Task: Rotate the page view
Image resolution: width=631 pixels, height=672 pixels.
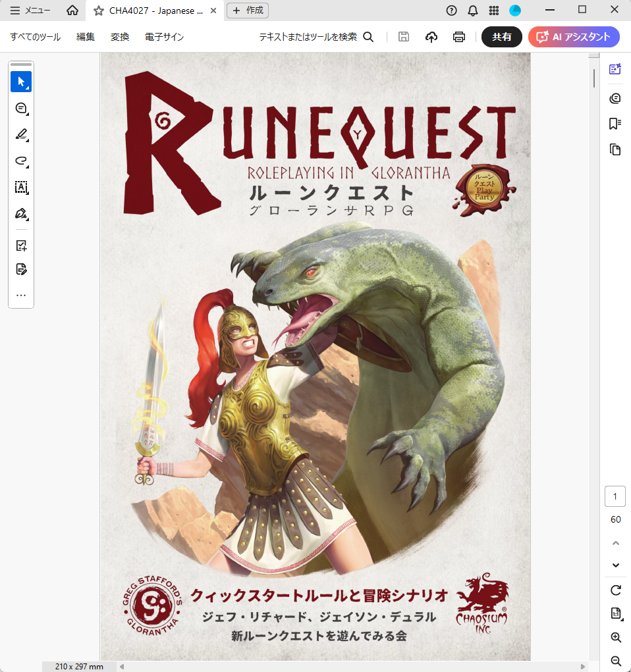Action: click(x=616, y=590)
